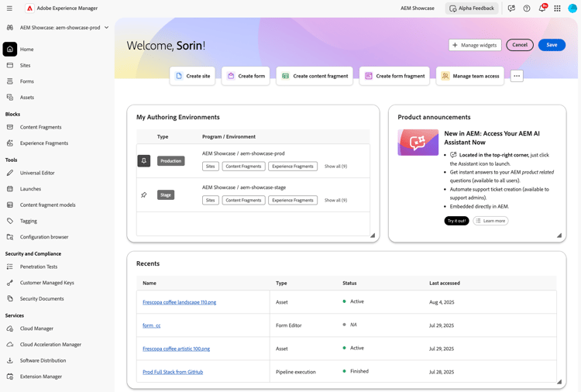This screenshot has height=392, width=581.
Task: Click resize handle of Recents widget
Action: (x=559, y=382)
